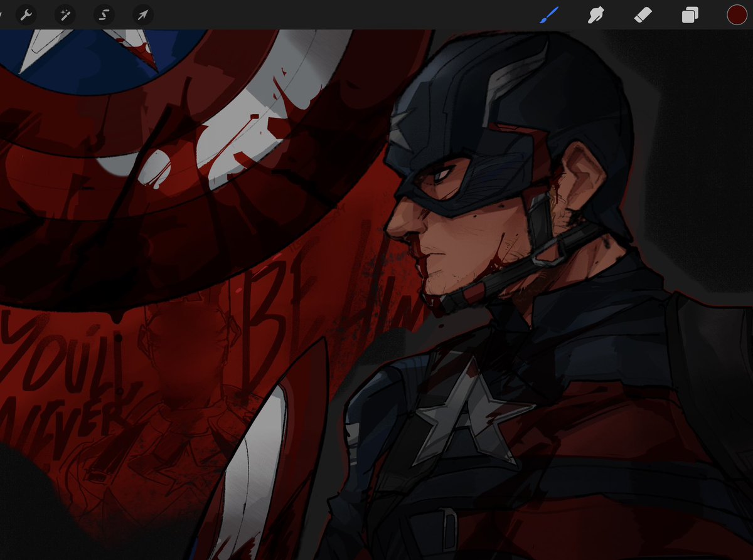The height and width of the screenshot is (560, 753).
Task: Open the dark red color picker
Action: tap(737, 14)
